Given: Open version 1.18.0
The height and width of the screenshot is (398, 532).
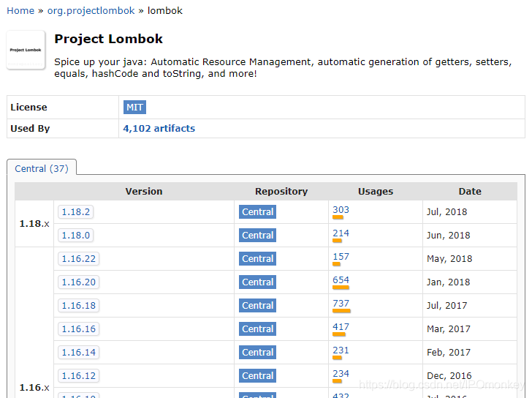Looking at the screenshot, I should coord(76,236).
